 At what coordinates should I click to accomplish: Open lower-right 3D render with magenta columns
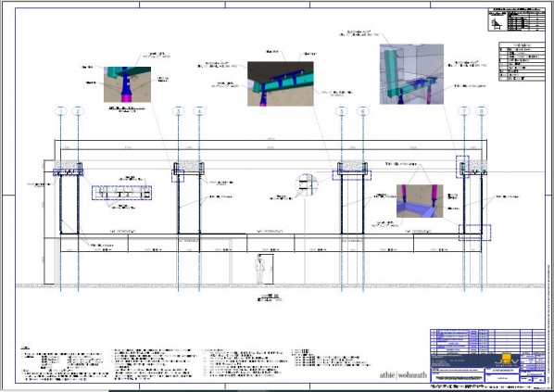(420, 201)
